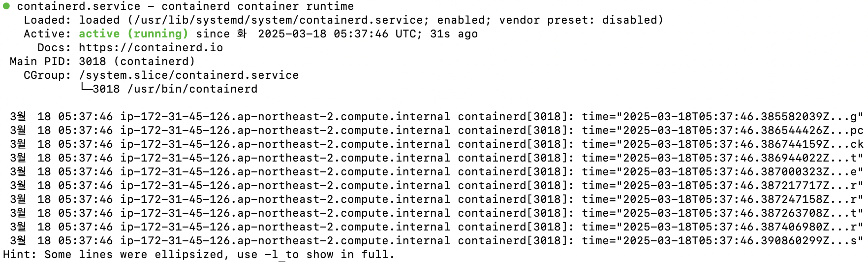Screen dimensions: 868x262
Task: Click the 'enabled;' unit state text
Action: click(464, 20)
